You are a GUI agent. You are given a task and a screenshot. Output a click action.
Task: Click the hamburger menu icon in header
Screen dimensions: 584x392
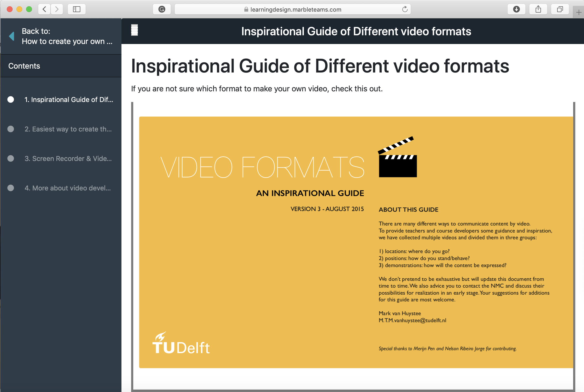point(134,30)
